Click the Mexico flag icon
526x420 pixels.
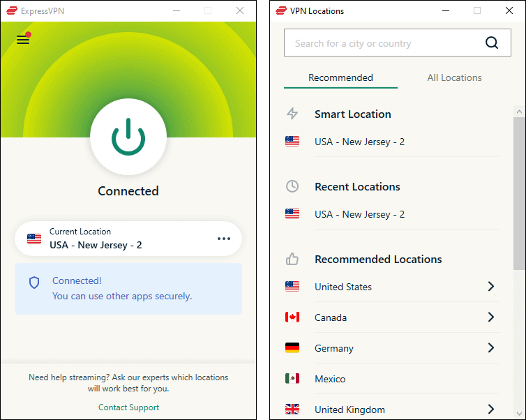292,379
